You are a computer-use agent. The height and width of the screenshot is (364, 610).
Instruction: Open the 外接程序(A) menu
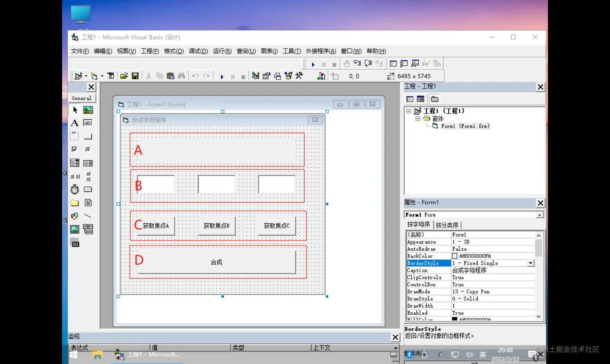[x=321, y=51]
